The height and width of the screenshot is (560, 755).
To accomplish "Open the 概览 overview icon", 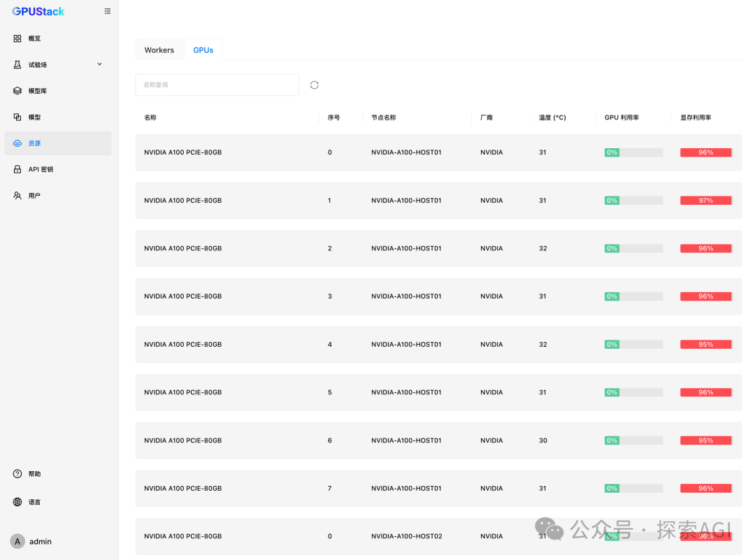I will coord(17,38).
